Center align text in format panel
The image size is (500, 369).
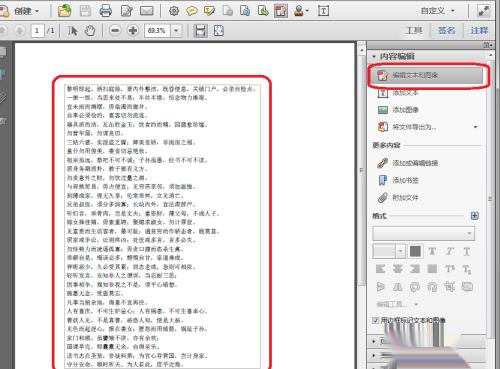pyautogui.click(x=398, y=269)
